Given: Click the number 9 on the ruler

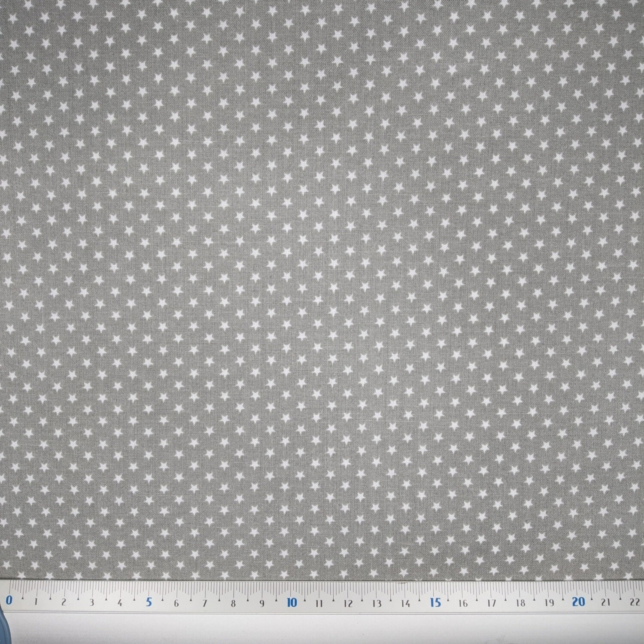Looking at the screenshot, I should pyautogui.click(x=262, y=604).
